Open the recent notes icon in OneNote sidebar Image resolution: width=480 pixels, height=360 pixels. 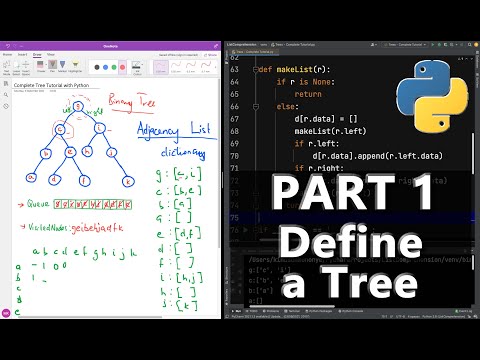[6, 106]
